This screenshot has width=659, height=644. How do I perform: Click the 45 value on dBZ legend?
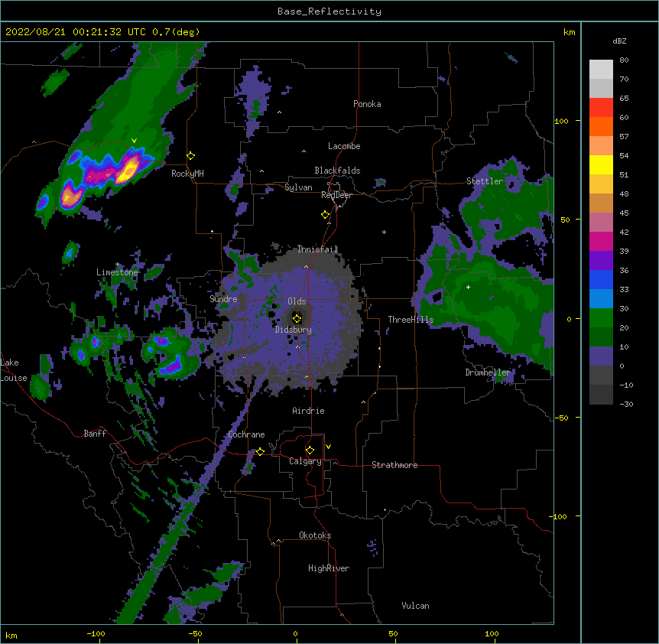(624, 213)
